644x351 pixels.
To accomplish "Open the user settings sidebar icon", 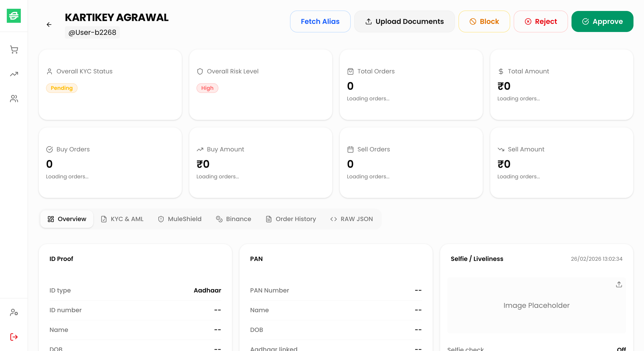I will pos(14,312).
